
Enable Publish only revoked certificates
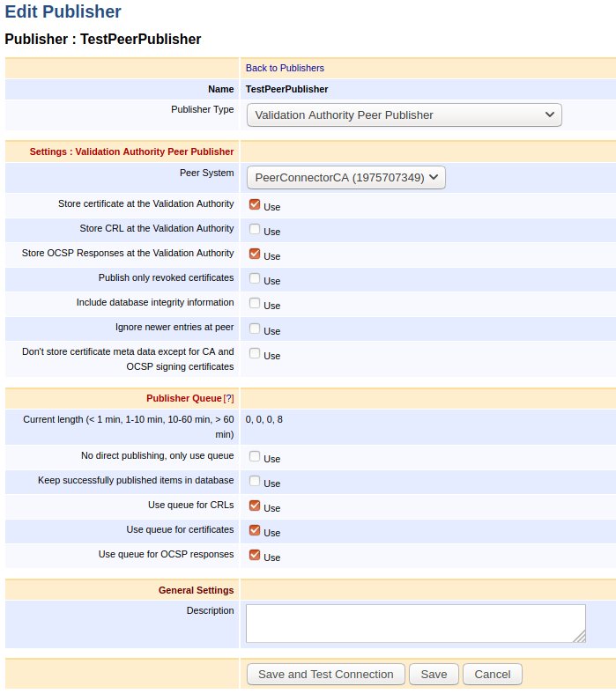255,278
